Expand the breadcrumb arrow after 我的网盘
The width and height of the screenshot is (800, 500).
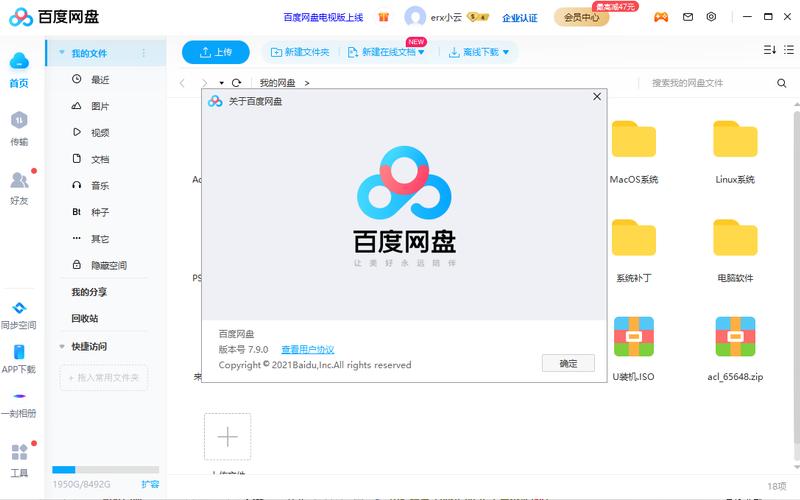tap(307, 83)
